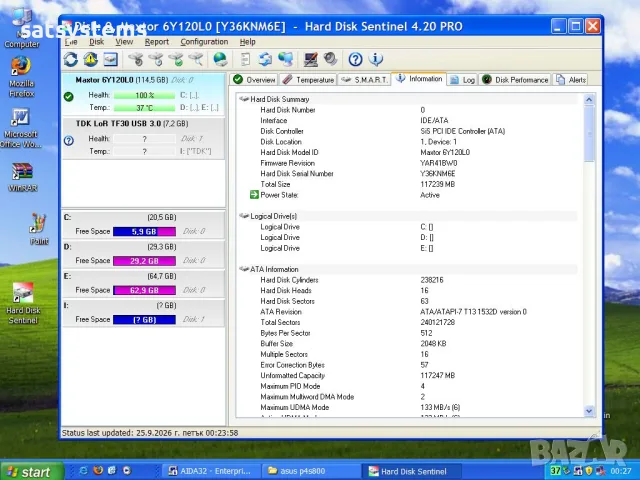640x480 pixels.
Task: Switch to the Disk Performance tab
Action: coord(515,80)
